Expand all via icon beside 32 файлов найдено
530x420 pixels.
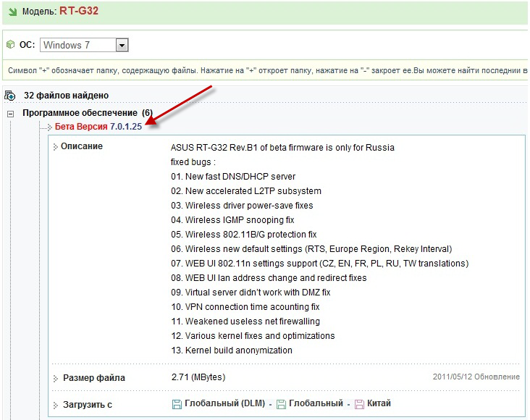pyautogui.click(x=10, y=96)
